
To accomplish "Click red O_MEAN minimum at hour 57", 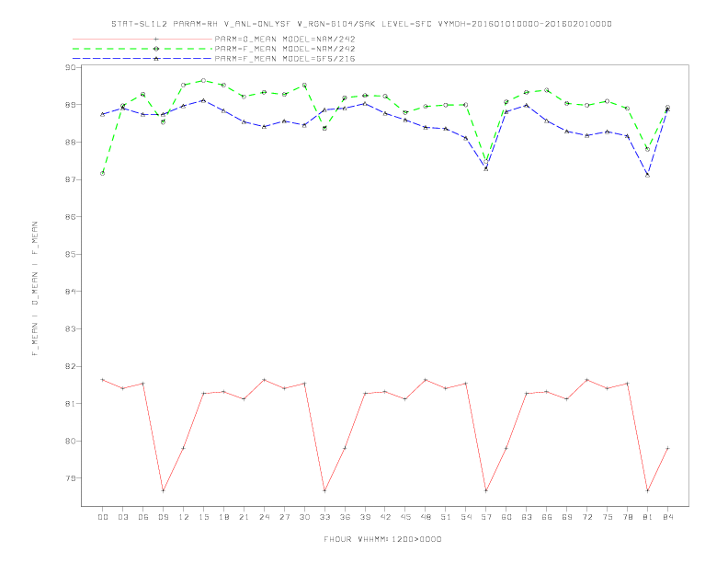I will pyautogui.click(x=486, y=490).
